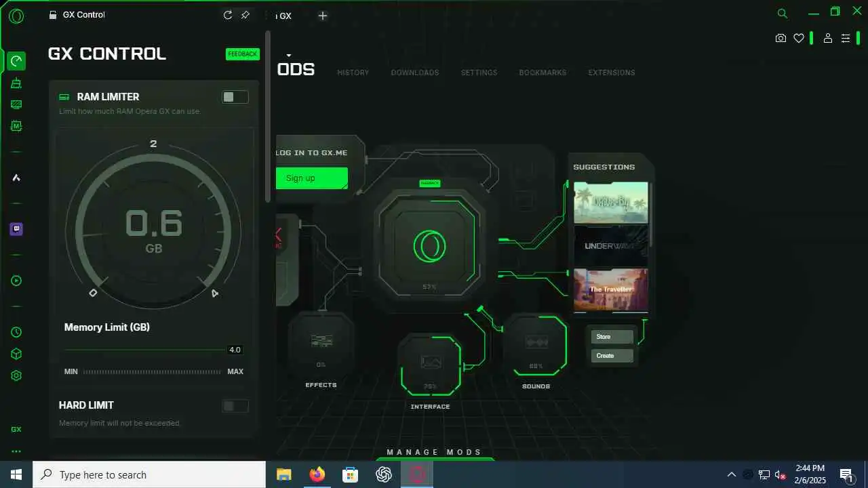The height and width of the screenshot is (488, 868).
Task: Open the Easy Setup sliders icon
Action: tap(846, 39)
